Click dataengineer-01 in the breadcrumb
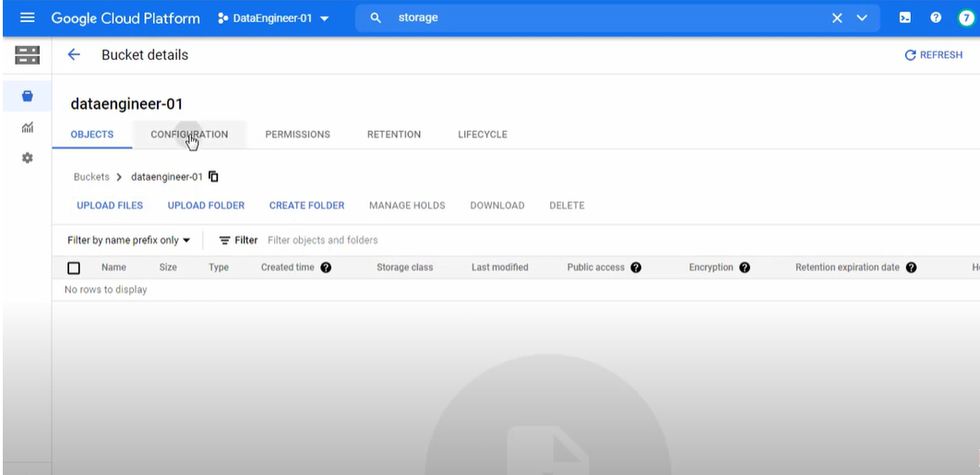980x475 pixels. [167, 177]
